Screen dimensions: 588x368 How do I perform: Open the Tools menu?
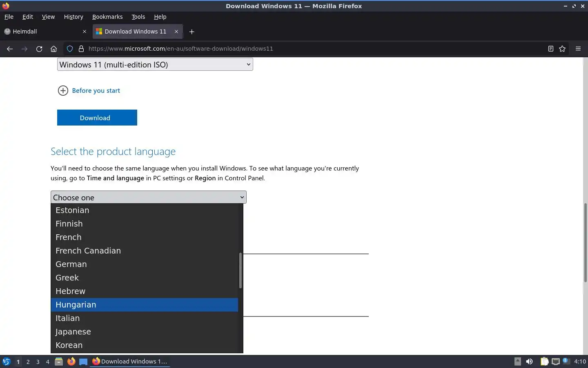click(138, 17)
